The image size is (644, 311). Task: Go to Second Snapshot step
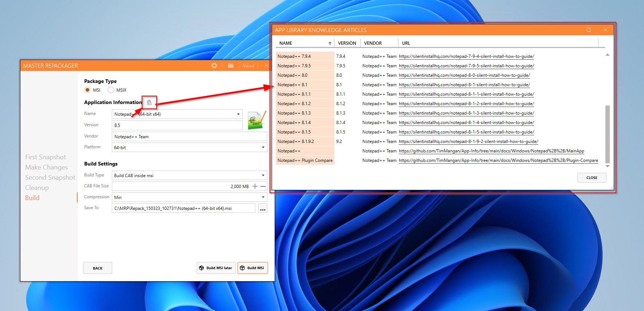click(50, 178)
